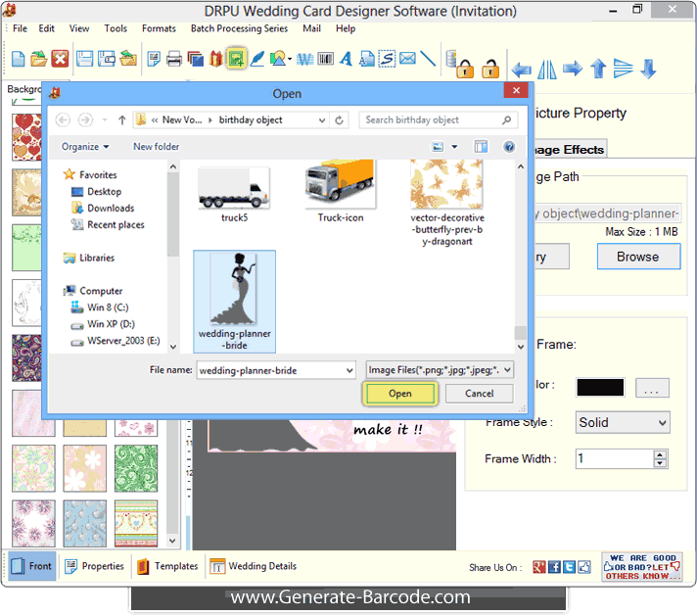Click the text A toolbar icon

click(346, 59)
